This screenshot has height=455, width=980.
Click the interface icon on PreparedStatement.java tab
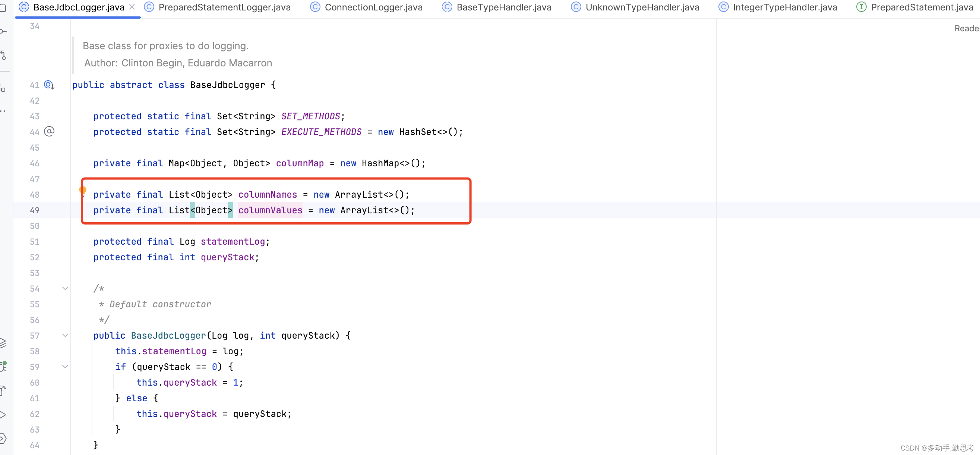pos(862,7)
